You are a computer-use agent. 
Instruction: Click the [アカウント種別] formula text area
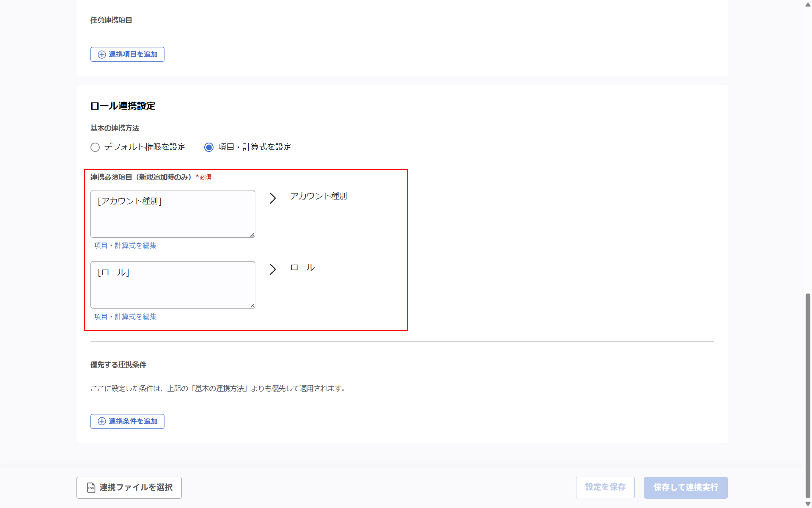tap(173, 214)
